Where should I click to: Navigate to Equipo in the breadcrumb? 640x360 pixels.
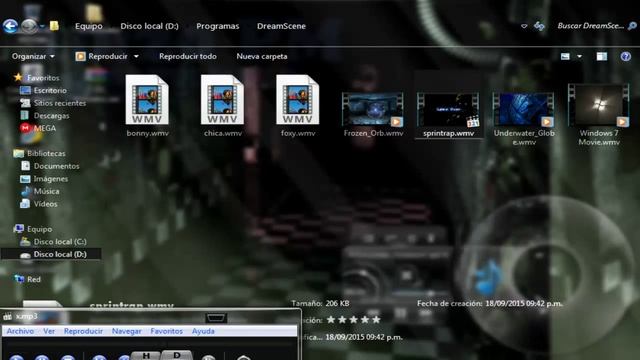coord(89,26)
